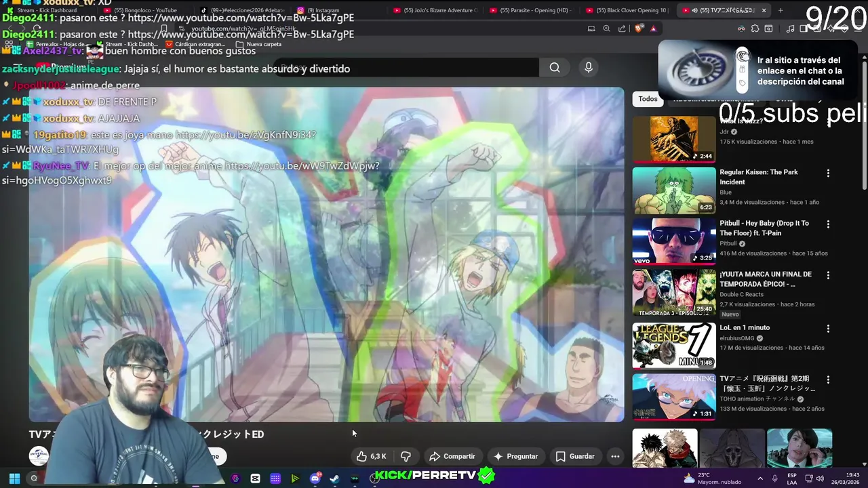Open a new browser tab with plus

[x=781, y=10]
